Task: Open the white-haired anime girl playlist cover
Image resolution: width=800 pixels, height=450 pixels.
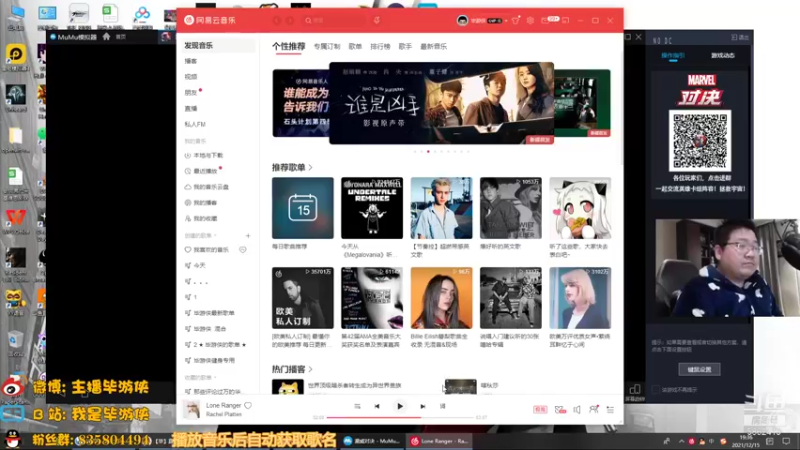Action: (580, 208)
